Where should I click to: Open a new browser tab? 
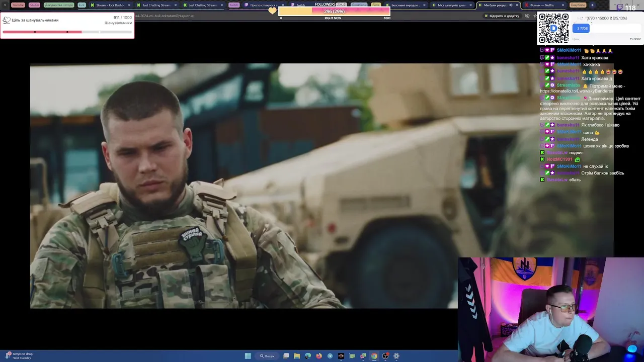592,5
